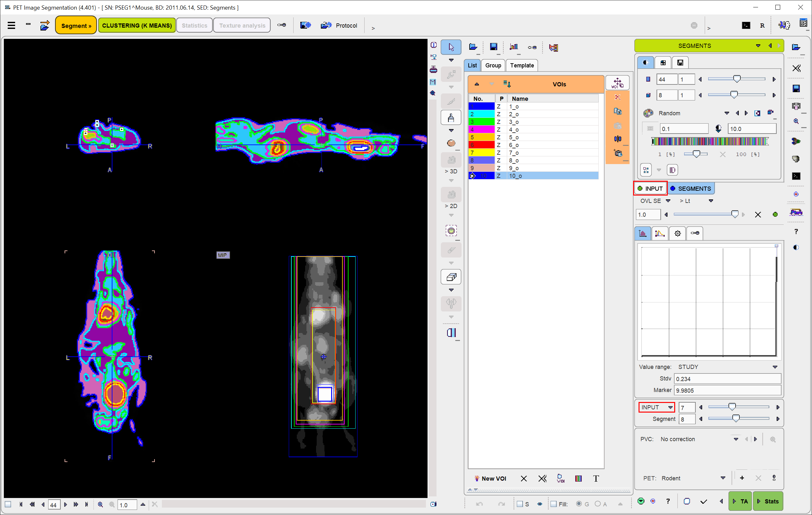
Task: Select VOI row 10_o
Action: point(533,176)
